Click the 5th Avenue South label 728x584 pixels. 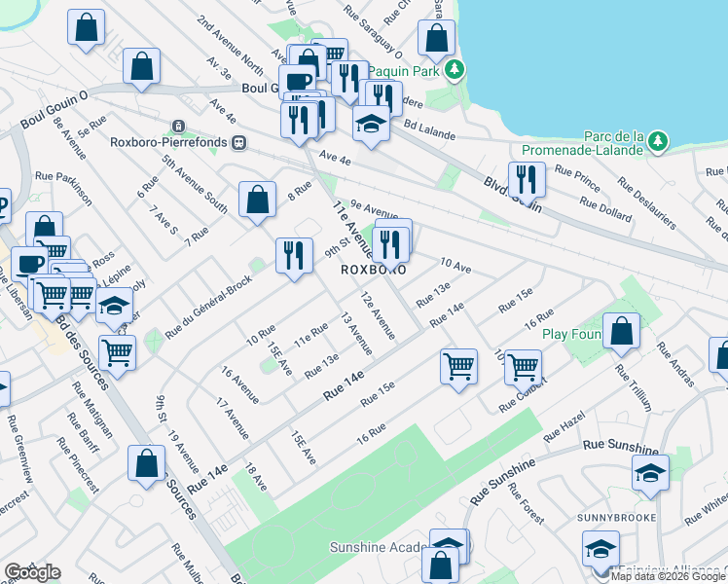coord(195,184)
